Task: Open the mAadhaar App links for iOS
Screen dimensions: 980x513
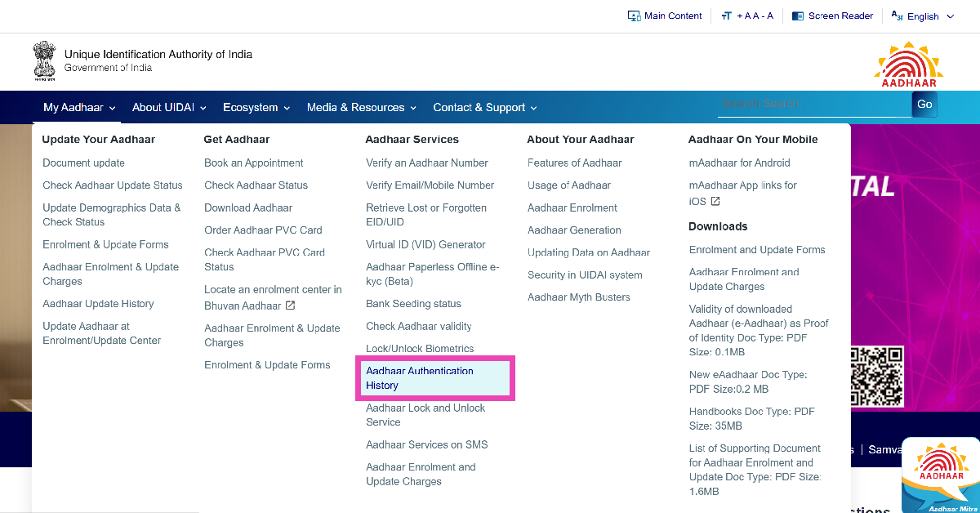Action: point(742,193)
